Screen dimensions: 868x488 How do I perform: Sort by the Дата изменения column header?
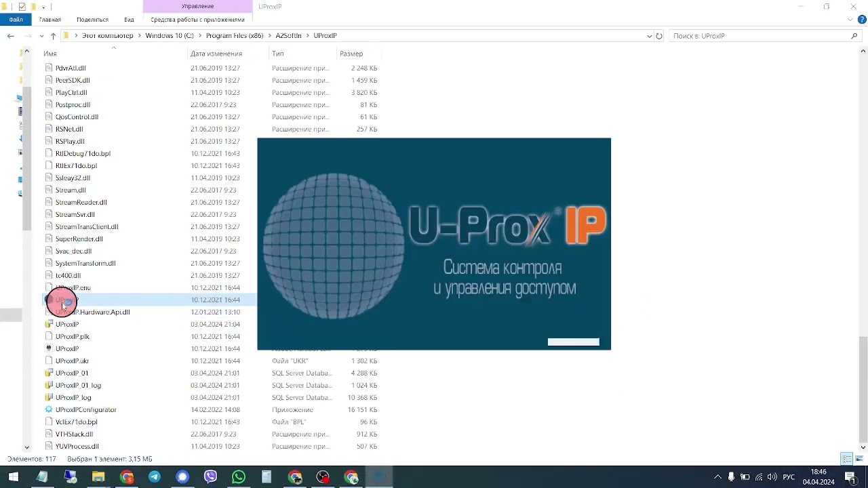pos(216,54)
